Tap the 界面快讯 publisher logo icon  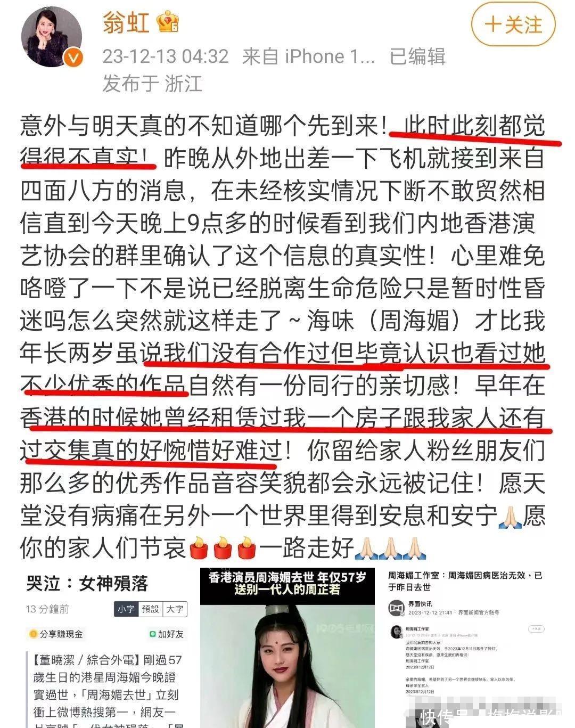[396, 608]
